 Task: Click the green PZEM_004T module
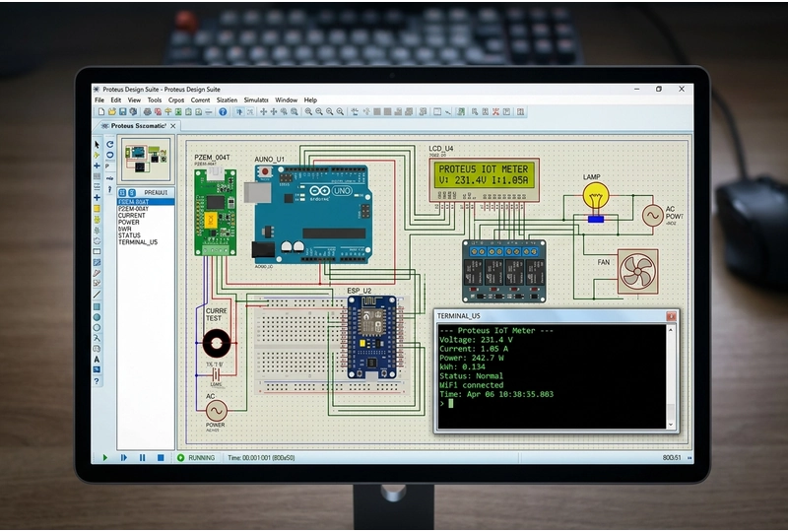(215, 212)
